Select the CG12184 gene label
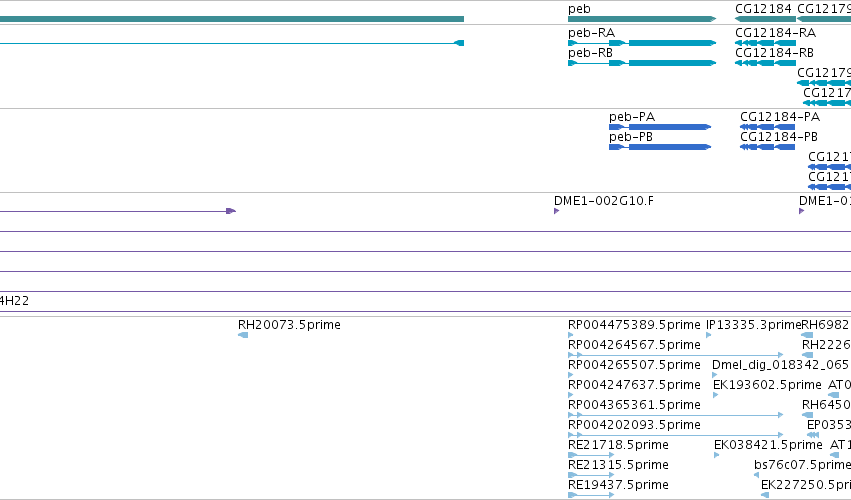This screenshot has width=851, height=500. 763,9
